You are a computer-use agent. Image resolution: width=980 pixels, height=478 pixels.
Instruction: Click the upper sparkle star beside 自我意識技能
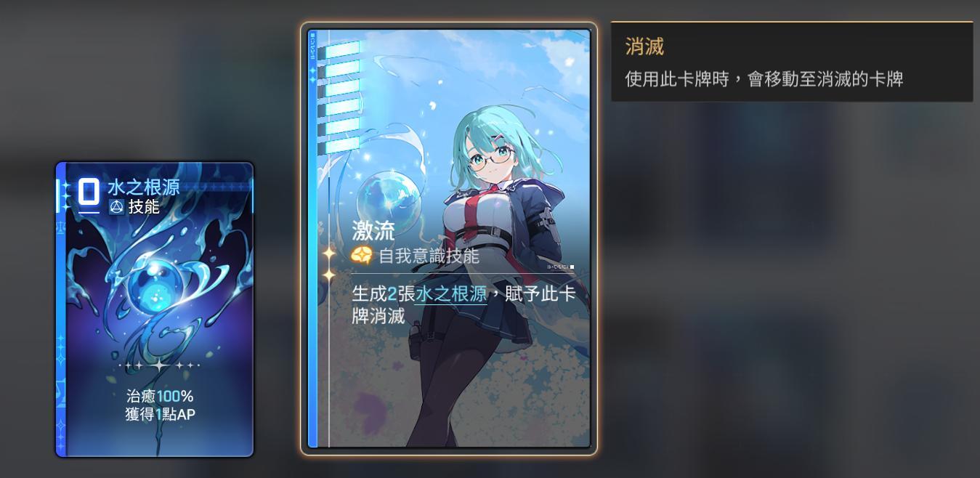click(x=329, y=253)
